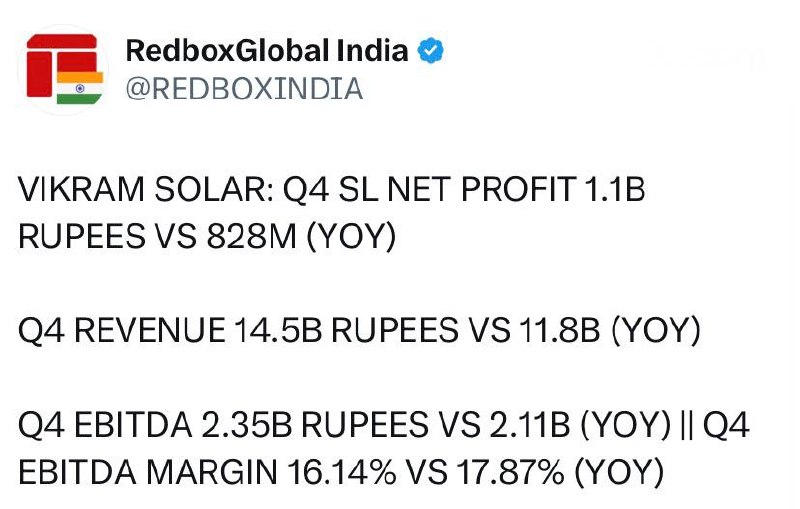Click the blue verified badge checkmark
Image resolution: width=800 pixels, height=509 pixels.
click(431, 50)
